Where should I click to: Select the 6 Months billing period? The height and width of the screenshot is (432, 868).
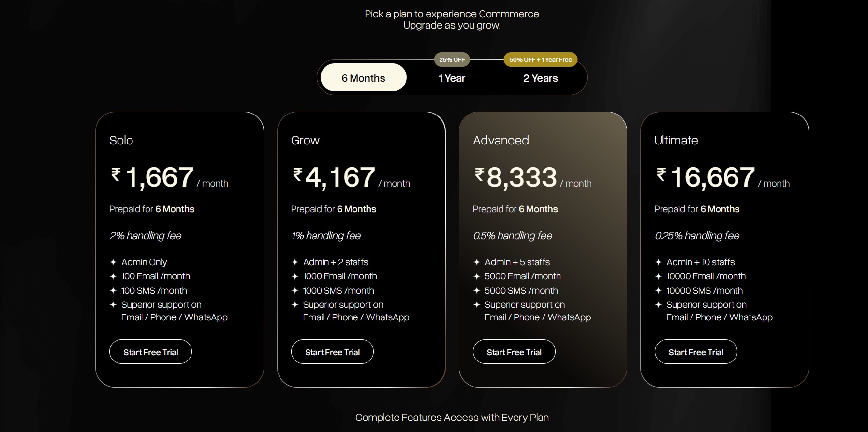click(364, 77)
